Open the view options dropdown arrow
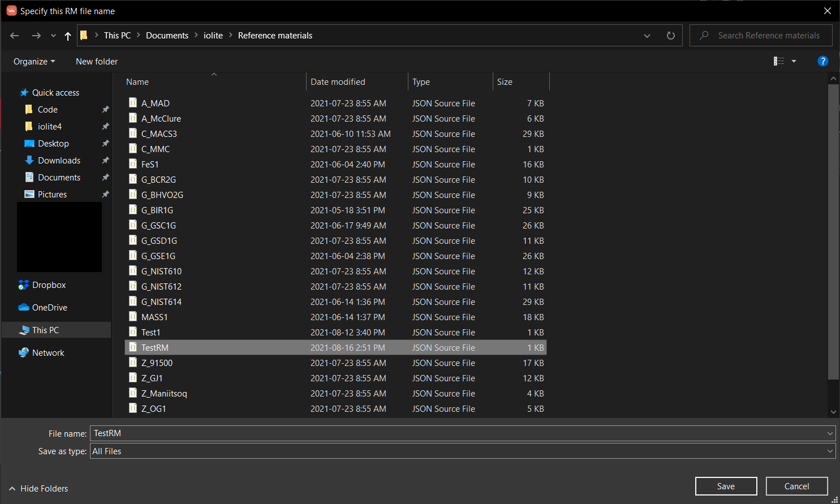840x504 pixels. click(794, 61)
